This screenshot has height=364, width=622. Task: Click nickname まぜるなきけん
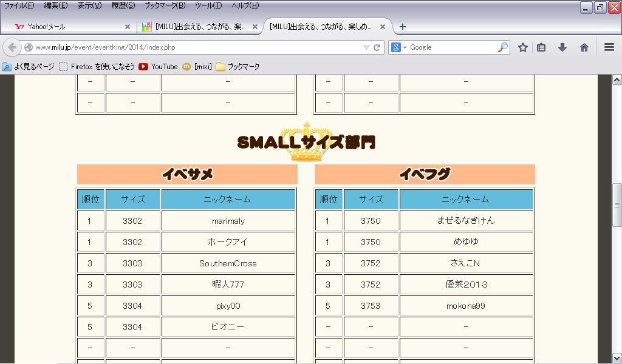point(466,221)
